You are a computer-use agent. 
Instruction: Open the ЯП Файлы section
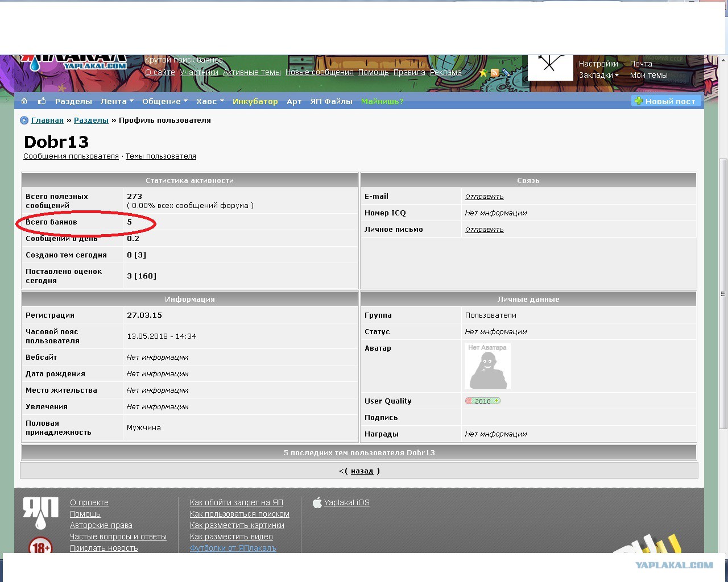coord(332,101)
